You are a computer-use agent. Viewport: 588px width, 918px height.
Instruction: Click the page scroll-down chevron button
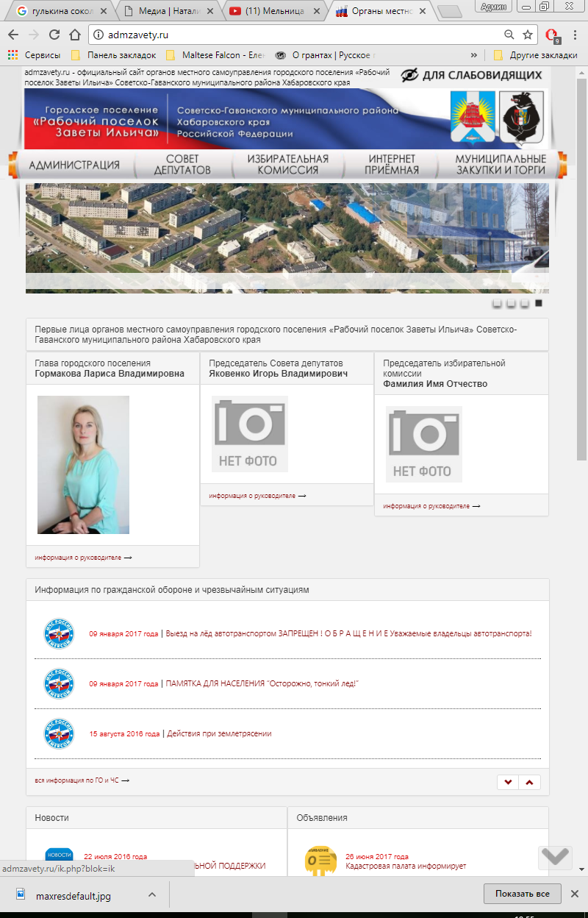[555, 856]
